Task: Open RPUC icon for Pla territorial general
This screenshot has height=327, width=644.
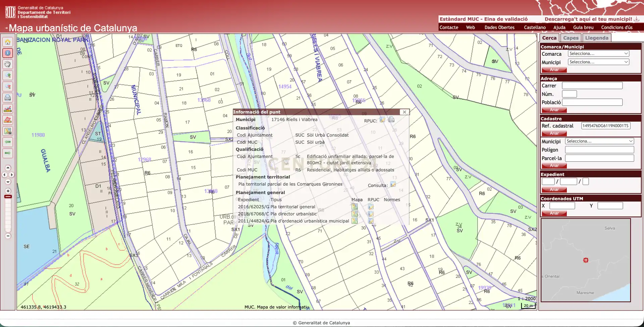Action: (371, 207)
